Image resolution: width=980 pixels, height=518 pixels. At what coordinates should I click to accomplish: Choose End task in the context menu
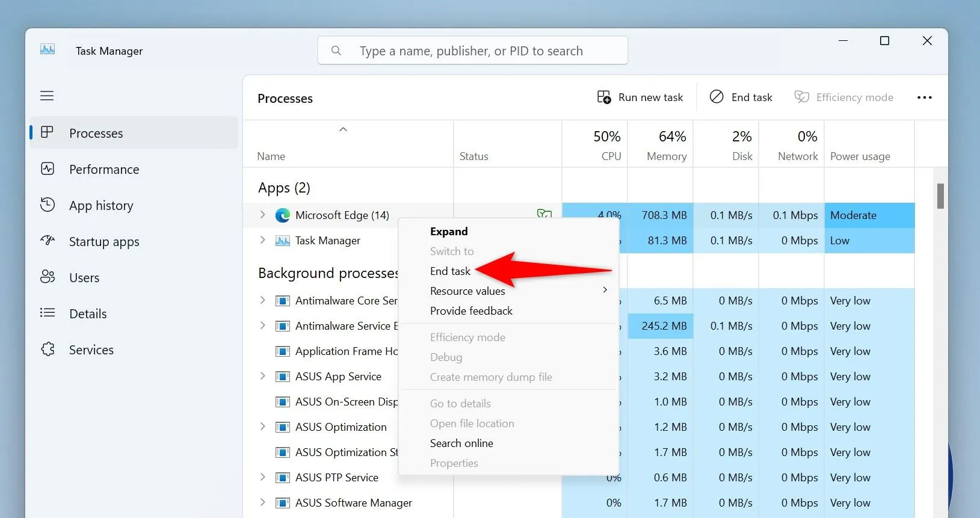tap(509, 271)
